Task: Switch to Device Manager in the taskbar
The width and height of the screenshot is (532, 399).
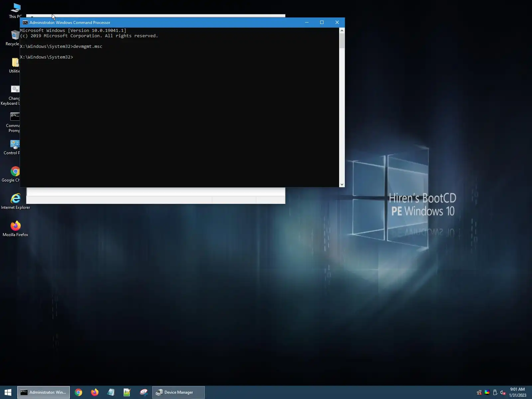Action: point(179,392)
